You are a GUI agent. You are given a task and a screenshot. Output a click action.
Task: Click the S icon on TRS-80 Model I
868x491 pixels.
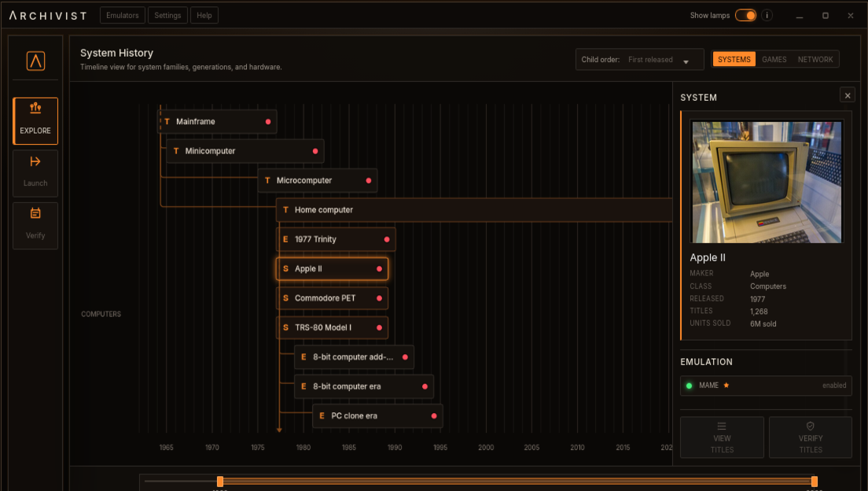(285, 327)
